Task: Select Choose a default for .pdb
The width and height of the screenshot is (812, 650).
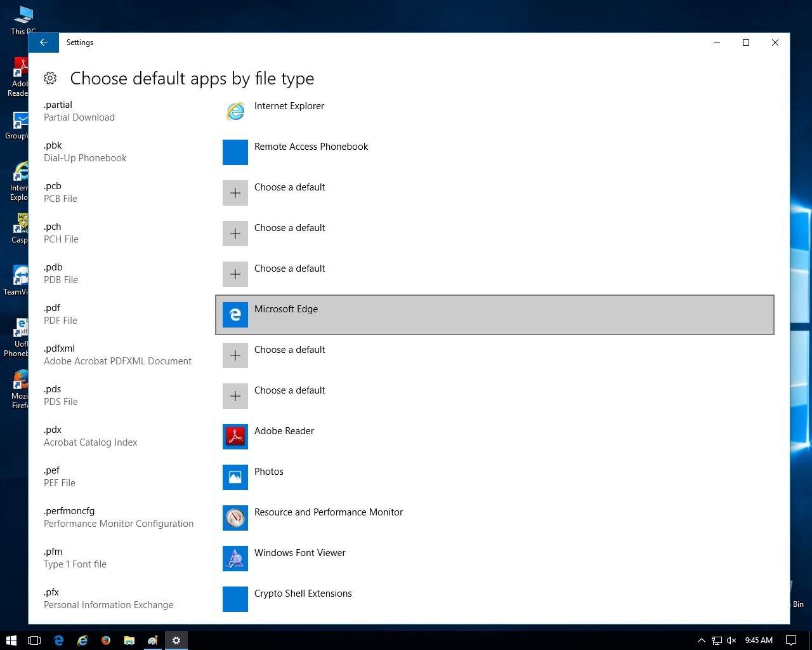Action: [x=289, y=269]
